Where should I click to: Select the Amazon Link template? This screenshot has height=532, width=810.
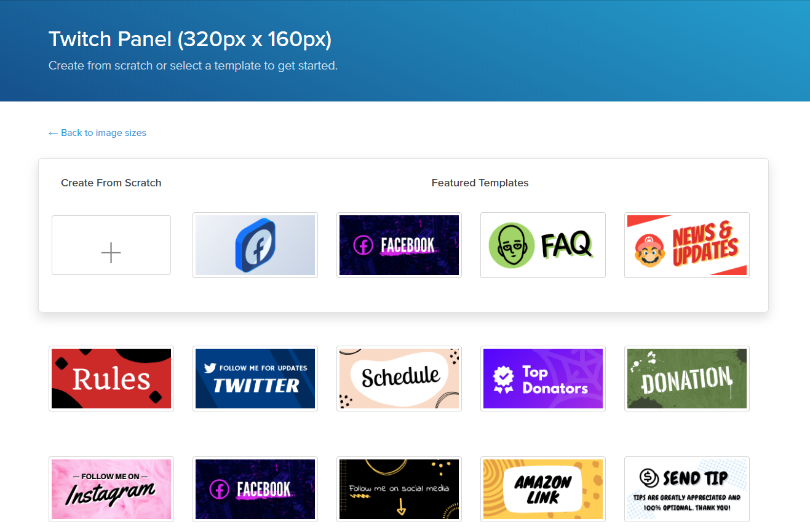542,489
